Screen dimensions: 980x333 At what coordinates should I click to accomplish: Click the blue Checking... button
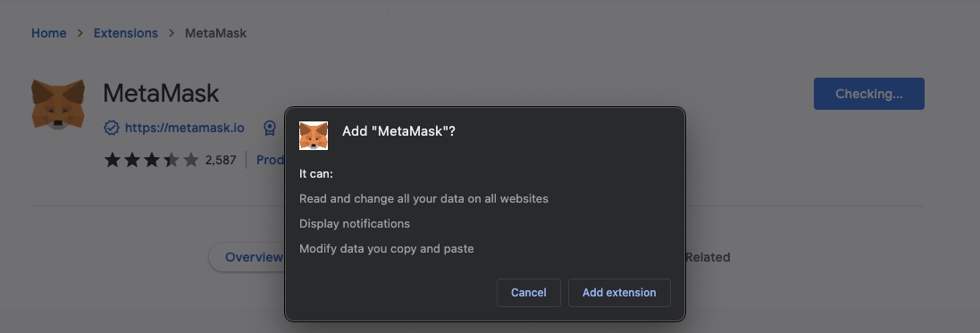point(868,94)
